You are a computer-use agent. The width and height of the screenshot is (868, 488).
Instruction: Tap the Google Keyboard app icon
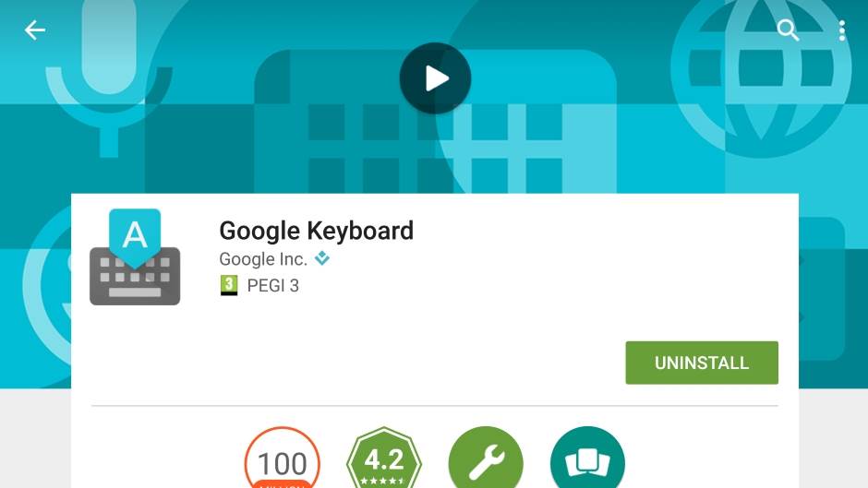(x=135, y=256)
